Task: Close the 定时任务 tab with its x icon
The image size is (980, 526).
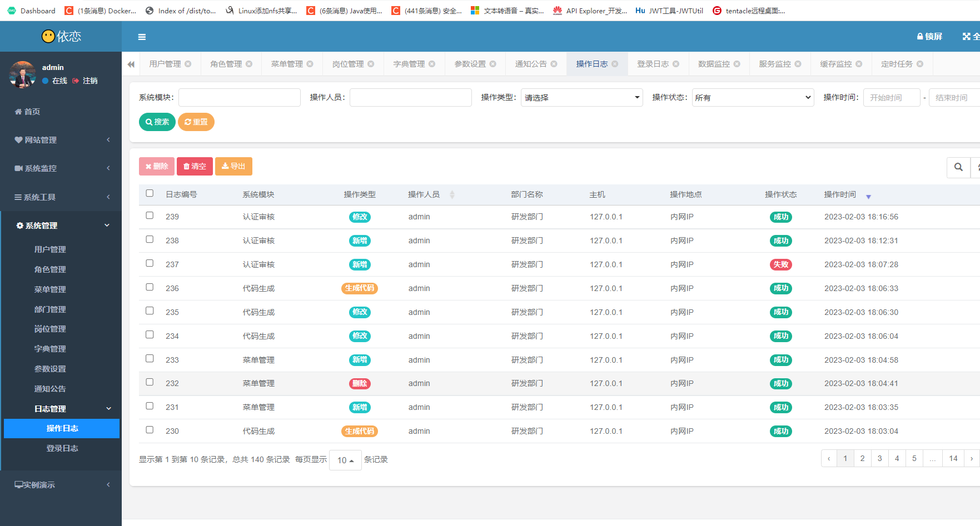Action: click(x=920, y=64)
